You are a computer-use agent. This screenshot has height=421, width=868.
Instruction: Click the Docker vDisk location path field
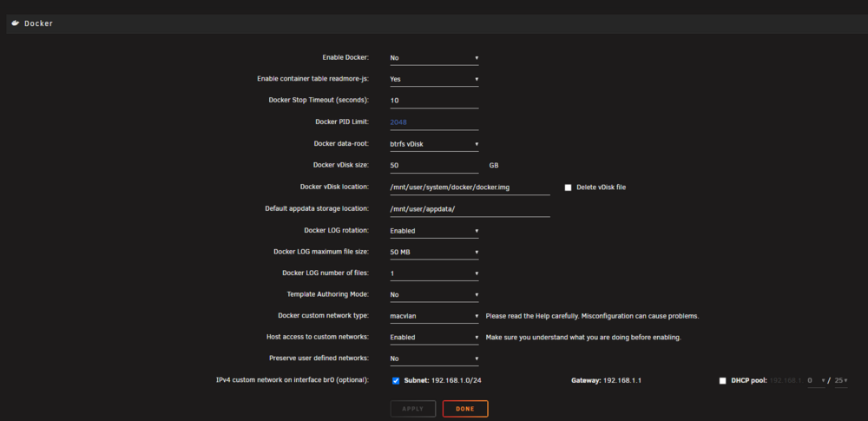[x=470, y=187]
